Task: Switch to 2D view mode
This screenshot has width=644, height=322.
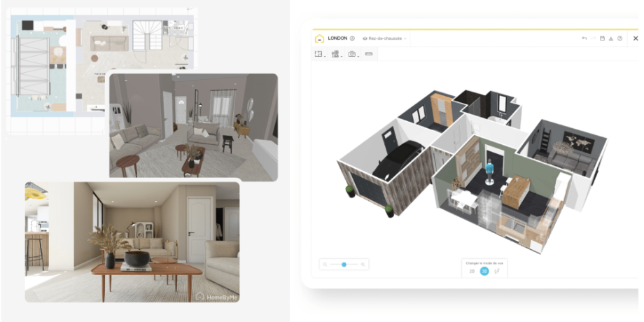Action: (x=472, y=271)
